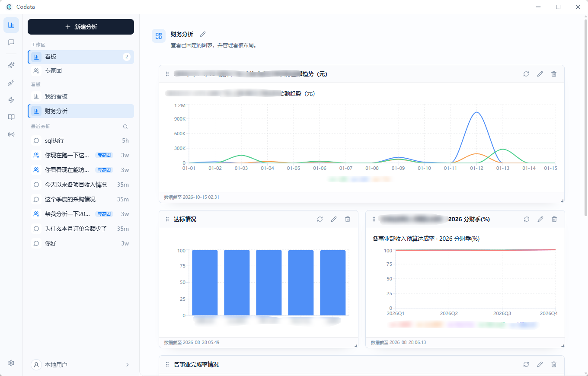The width and height of the screenshot is (588, 376).
Task: Select 财务分析 in the sidebar dashboard list
Action: coord(81,111)
